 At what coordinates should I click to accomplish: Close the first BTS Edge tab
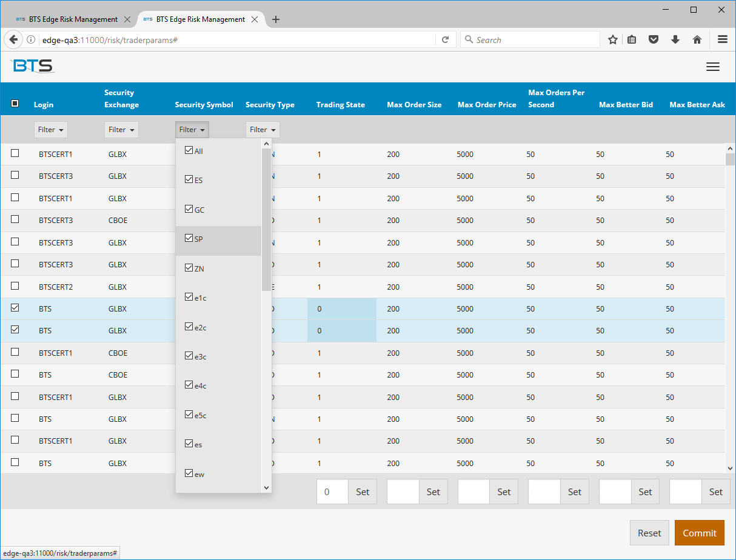127,19
